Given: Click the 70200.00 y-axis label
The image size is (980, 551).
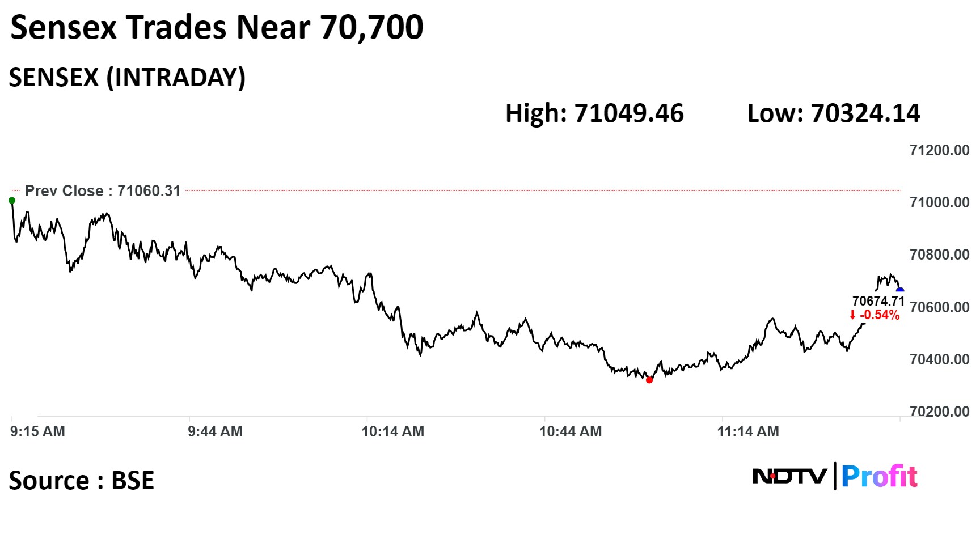Looking at the screenshot, I should pyautogui.click(x=939, y=411).
